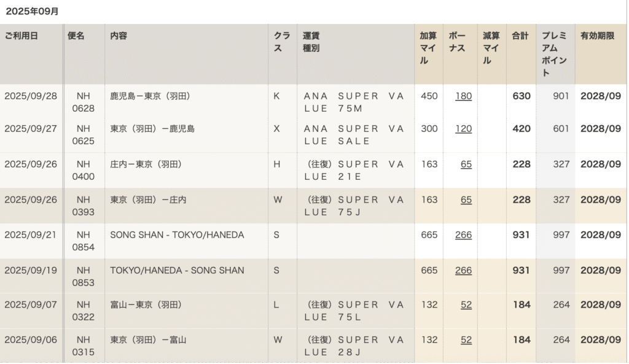Open bonus 180 link for flight NH 0628
This screenshot has width=629, height=364.
(x=463, y=96)
